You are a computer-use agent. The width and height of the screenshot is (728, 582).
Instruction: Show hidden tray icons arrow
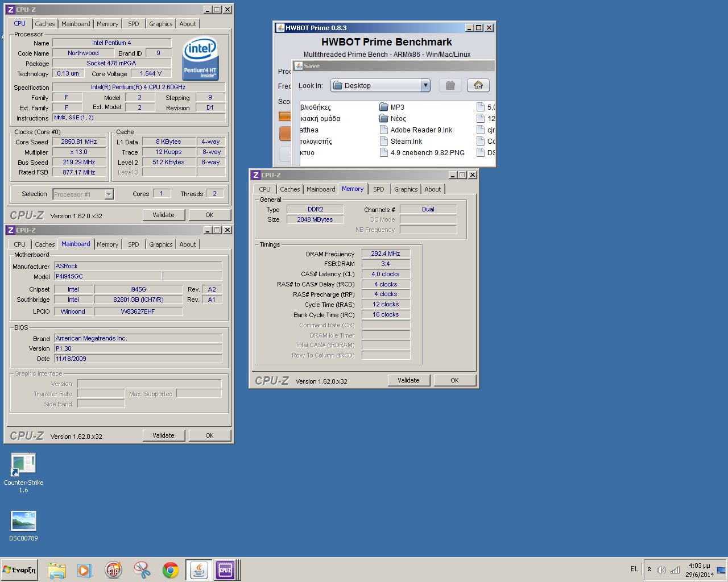pyautogui.click(x=649, y=569)
